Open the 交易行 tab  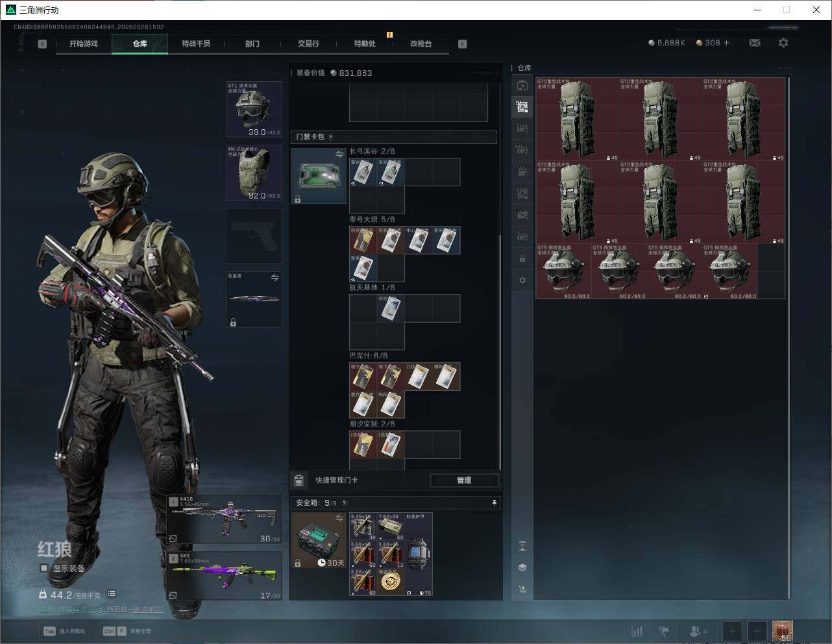pyautogui.click(x=308, y=43)
